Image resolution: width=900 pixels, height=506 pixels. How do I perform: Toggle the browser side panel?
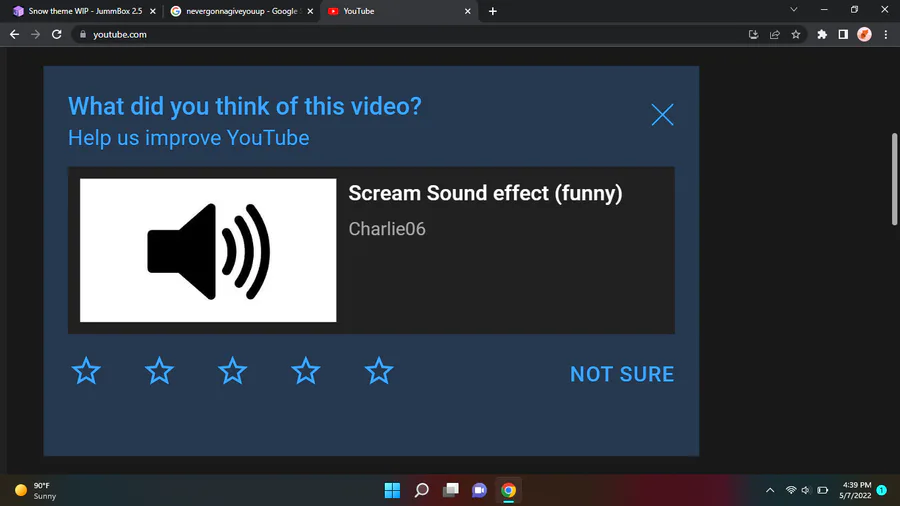click(x=843, y=34)
